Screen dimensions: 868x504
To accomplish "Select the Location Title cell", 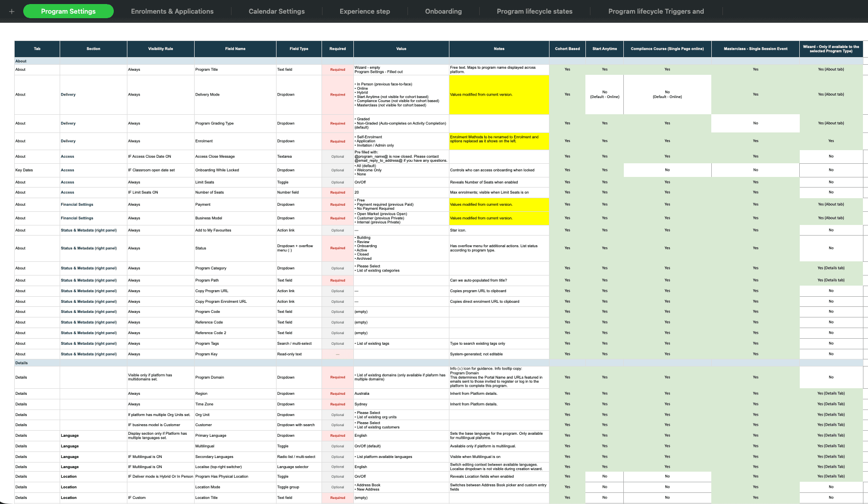I will pyautogui.click(x=235, y=498).
